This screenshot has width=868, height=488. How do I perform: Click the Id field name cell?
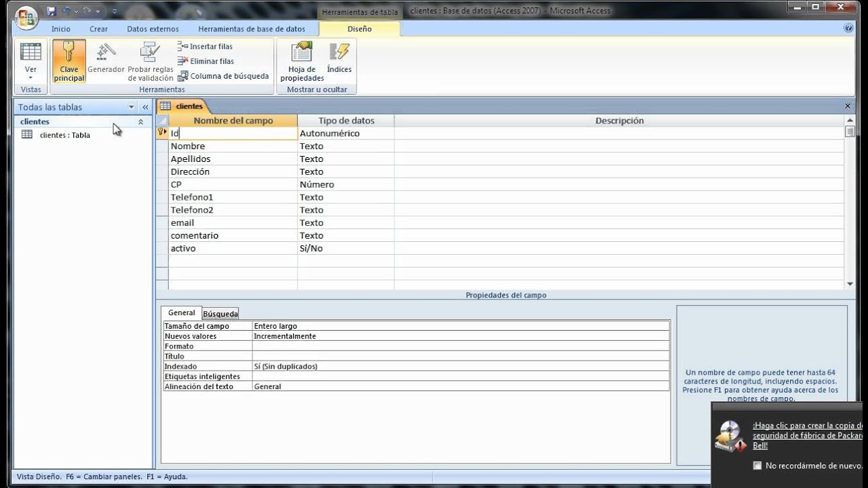(233, 134)
